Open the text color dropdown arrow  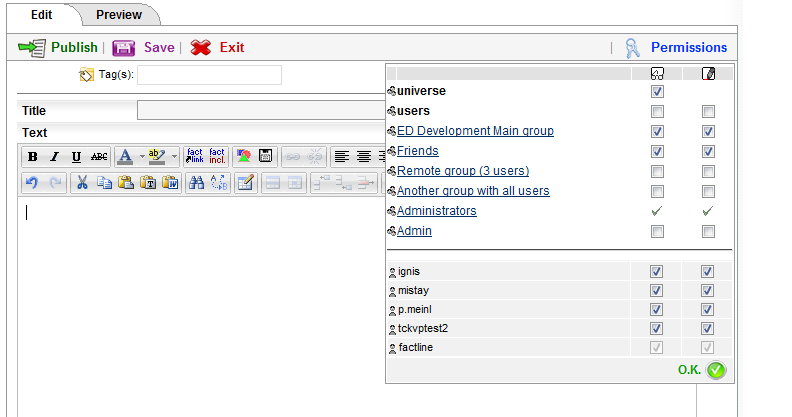pyautogui.click(x=142, y=157)
